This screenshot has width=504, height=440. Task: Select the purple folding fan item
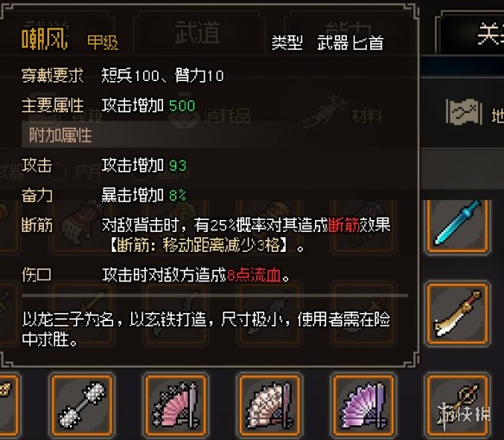pos(363,405)
